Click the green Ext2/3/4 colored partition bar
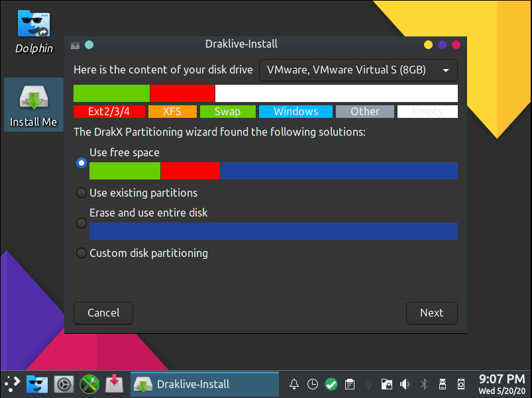The height and width of the screenshot is (398, 532). tap(111, 93)
